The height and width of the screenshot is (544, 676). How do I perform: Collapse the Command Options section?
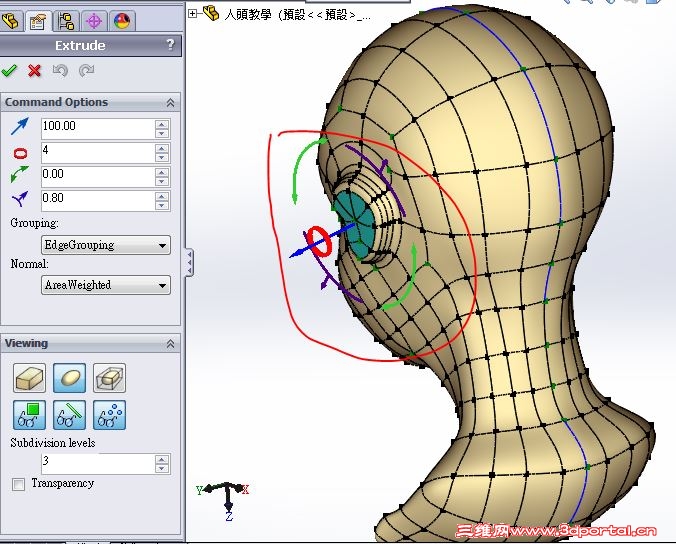pos(170,103)
